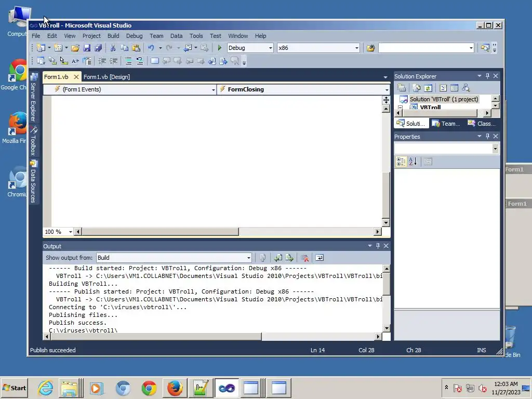Click the code editor horizontal scrollbar
The height and width of the screenshot is (399, 532).
coord(160,232)
